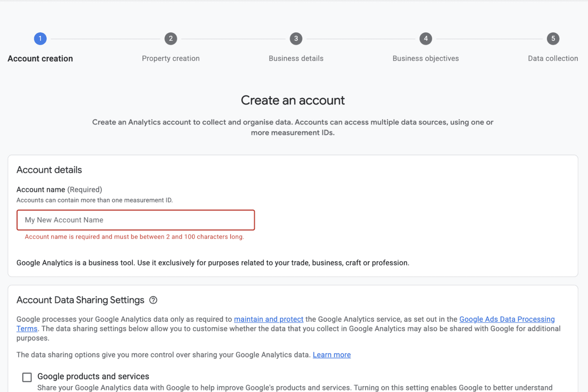Screen dimensions: 588x392
Task: Click the step 1 circle icon
Action: [40, 39]
